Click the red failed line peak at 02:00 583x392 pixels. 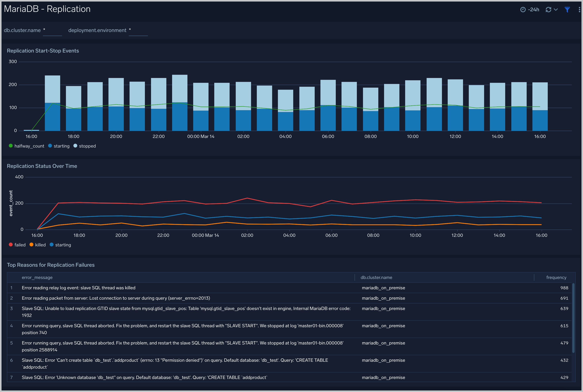pos(247,198)
